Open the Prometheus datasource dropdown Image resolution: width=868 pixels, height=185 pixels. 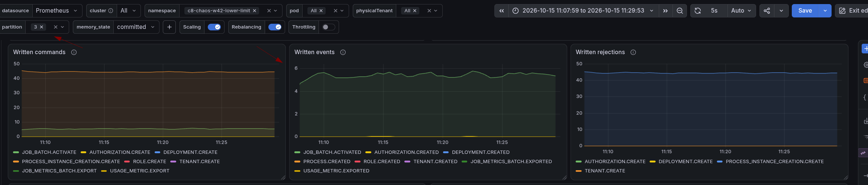[x=57, y=11]
